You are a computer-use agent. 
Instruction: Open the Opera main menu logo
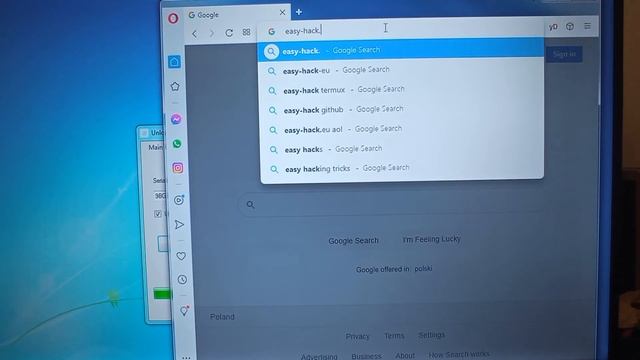point(173,18)
